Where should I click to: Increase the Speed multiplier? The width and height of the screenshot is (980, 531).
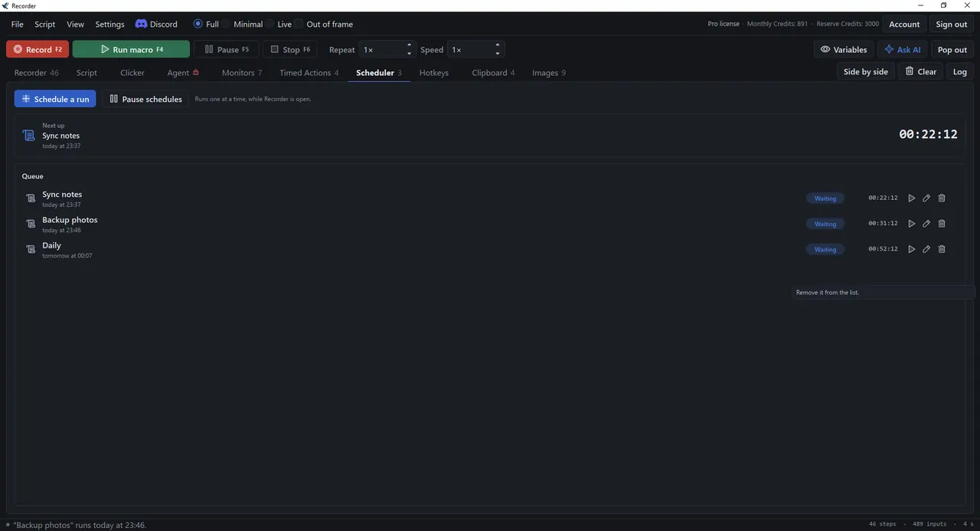pos(498,45)
